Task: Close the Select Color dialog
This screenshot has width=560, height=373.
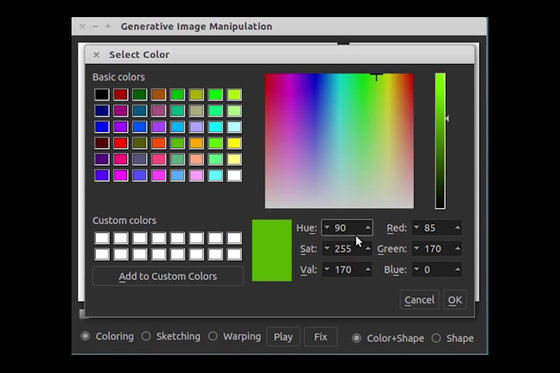Action: point(96,55)
